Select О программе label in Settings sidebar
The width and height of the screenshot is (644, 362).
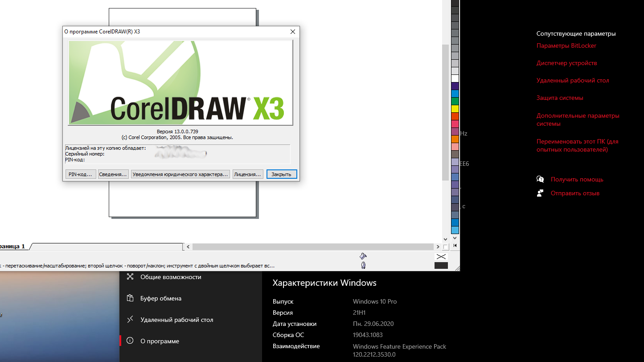click(160, 341)
